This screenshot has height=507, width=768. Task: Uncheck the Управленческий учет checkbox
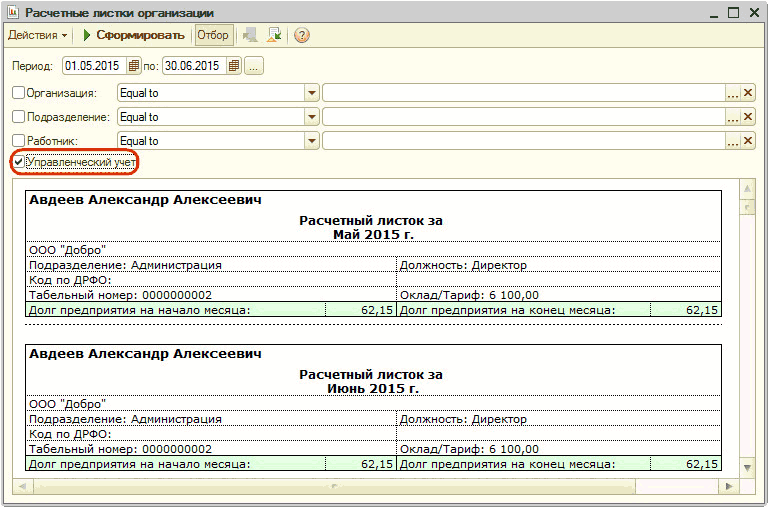pyautogui.click(x=18, y=161)
